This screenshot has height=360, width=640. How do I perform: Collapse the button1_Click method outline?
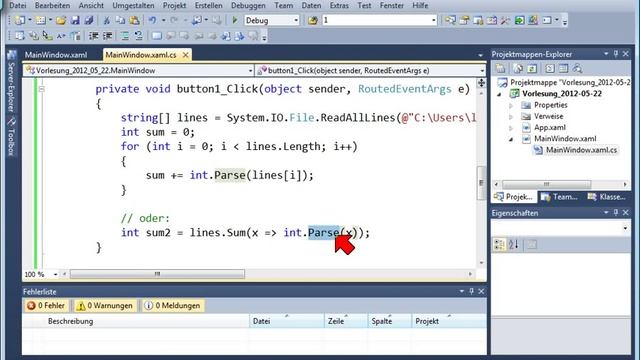coord(42,89)
